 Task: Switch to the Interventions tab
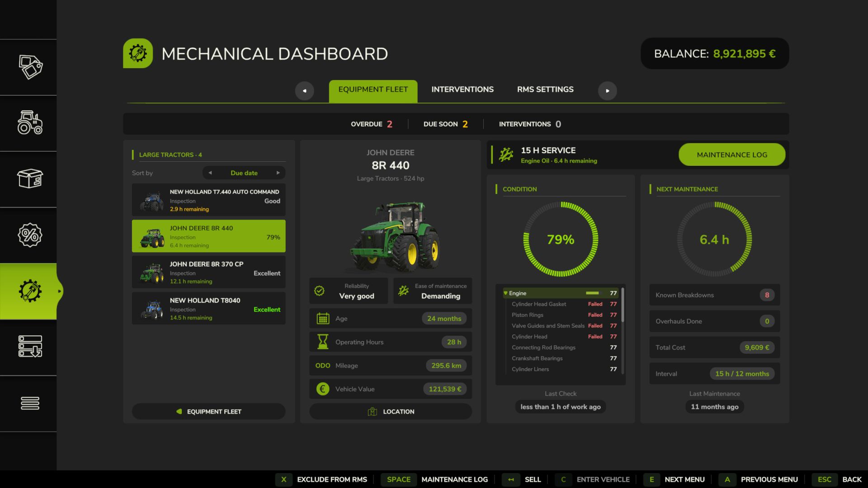[x=462, y=89]
